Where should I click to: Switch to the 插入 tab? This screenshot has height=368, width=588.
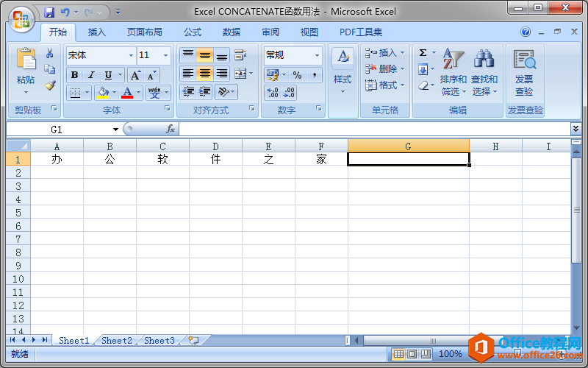[x=97, y=32]
